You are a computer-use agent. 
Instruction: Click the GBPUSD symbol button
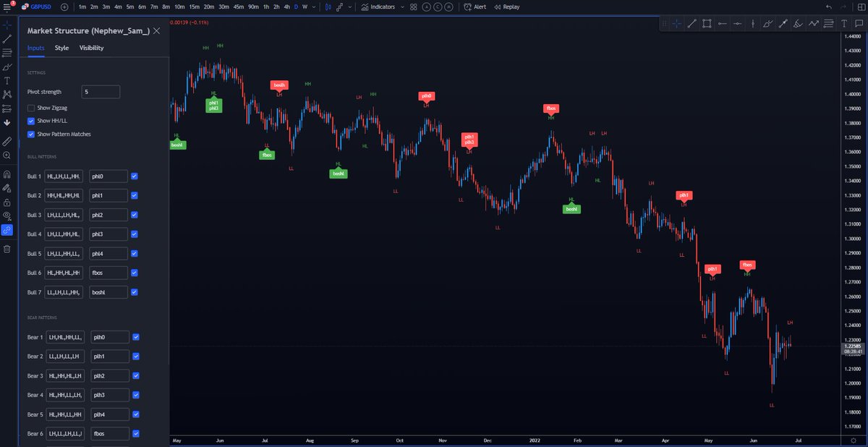pyautogui.click(x=38, y=7)
